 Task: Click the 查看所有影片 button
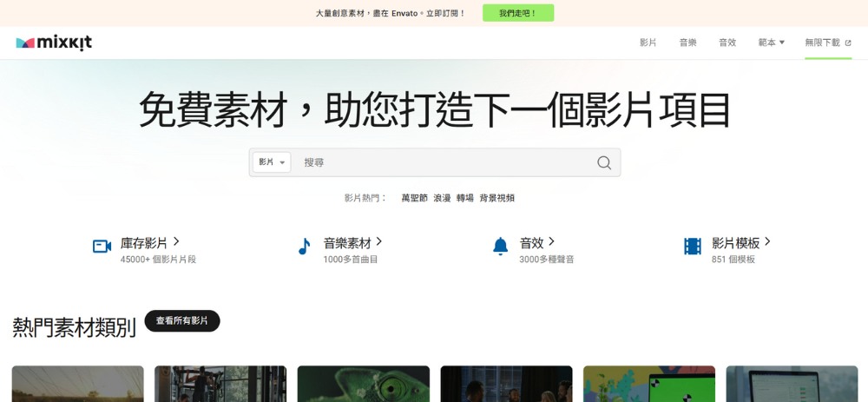coord(182,321)
